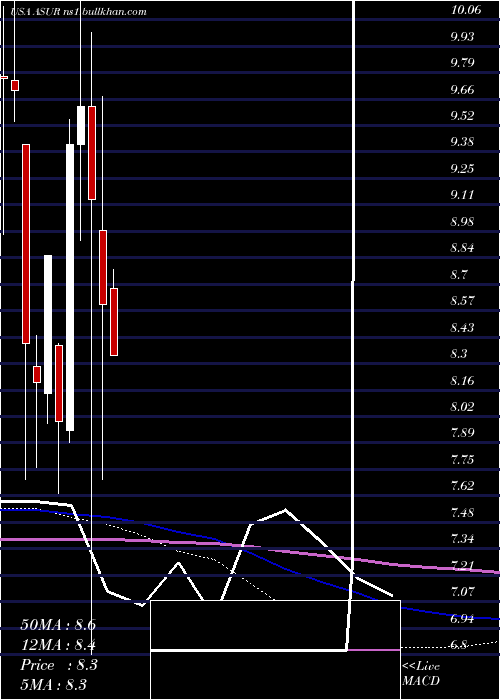Click the 9.38 price axis label
The image size is (500, 700).
point(462,142)
